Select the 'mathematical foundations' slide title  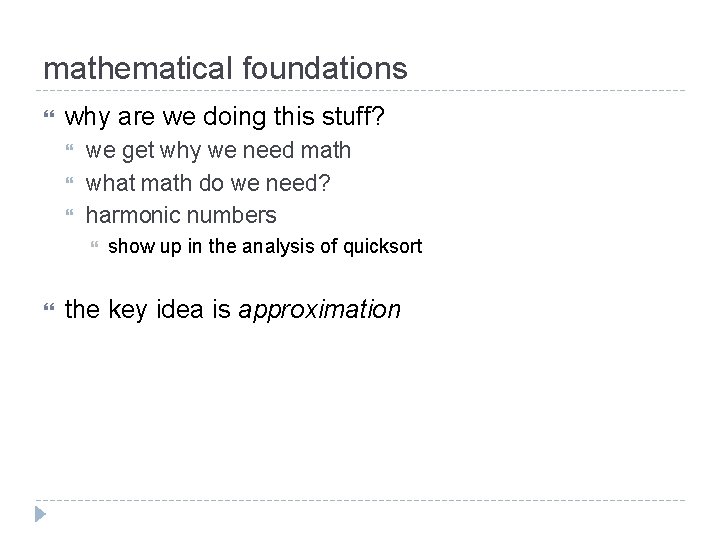tap(225, 68)
